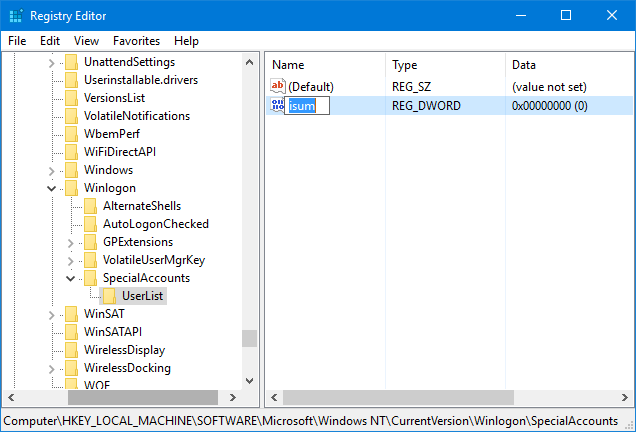Click the DWORD value icon beside the rename box
Viewport: 636px width, 432px height.
(x=278, y=105)
